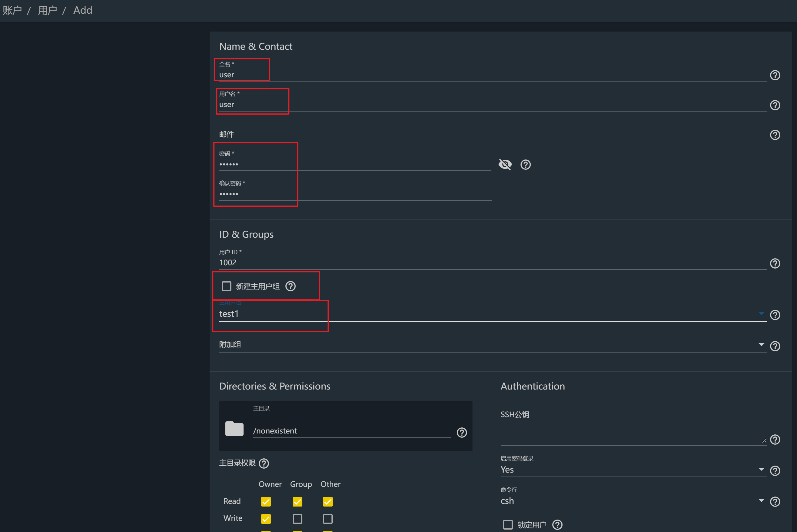Image resolution: width=797 pixels, height=532 pixels.
Task: Click the home directory folder icon
Action: pos(234,429)
